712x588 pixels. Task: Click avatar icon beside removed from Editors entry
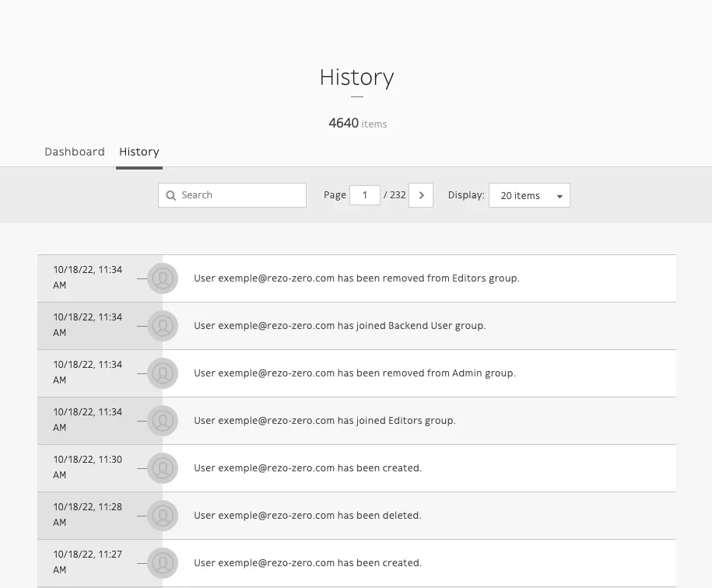tap(163, 278)
